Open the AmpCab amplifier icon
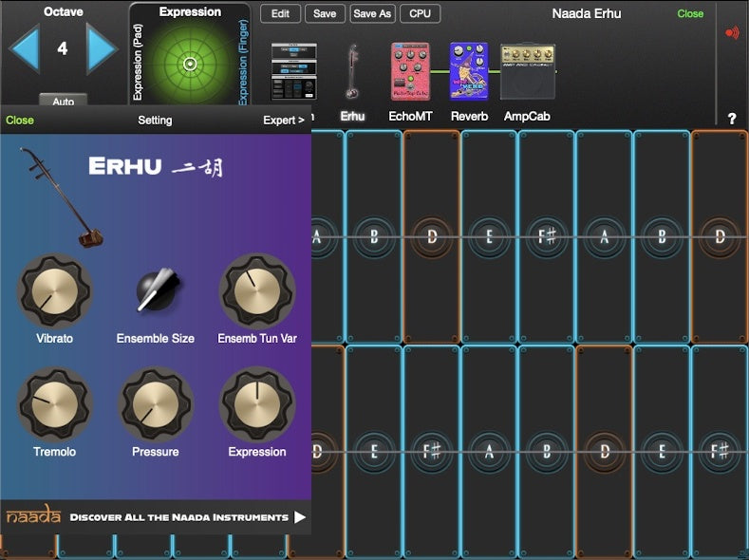The height and width of the screenshot is (560, 749). [x=528, y=71]
